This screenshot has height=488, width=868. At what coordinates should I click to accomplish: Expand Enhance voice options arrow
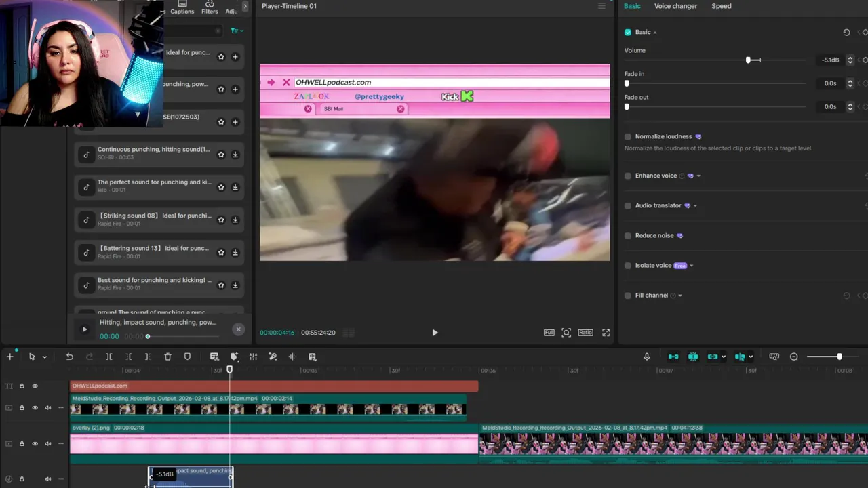[x=698, y=176]
